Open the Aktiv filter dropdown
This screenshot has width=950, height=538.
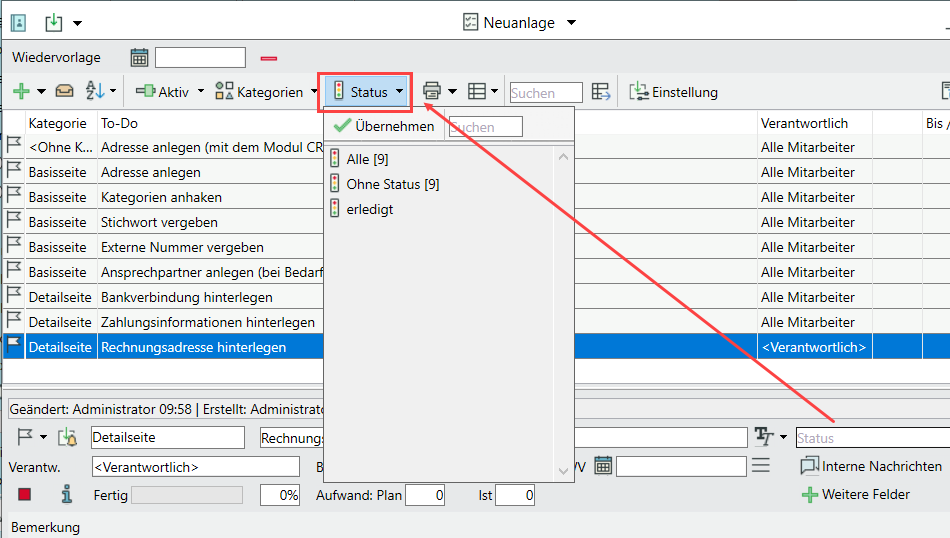[172, 92]
